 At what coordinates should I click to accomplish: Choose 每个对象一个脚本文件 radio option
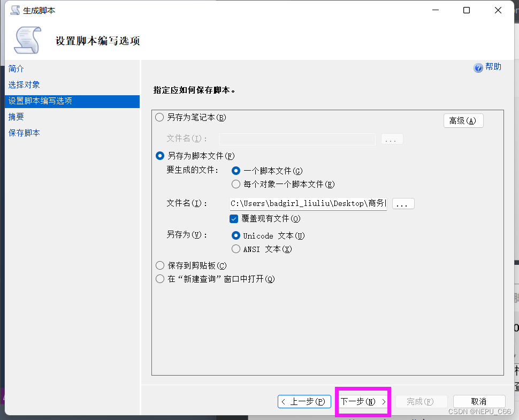pos(236,184)
